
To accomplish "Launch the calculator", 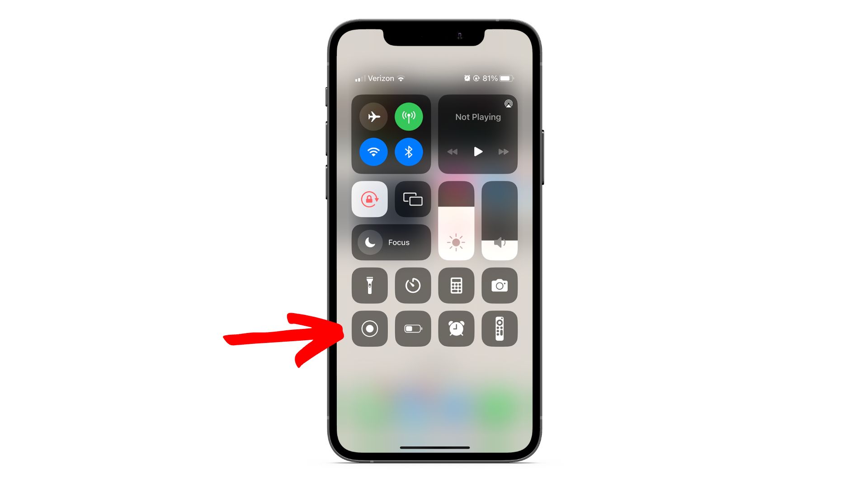I will 455,286.
